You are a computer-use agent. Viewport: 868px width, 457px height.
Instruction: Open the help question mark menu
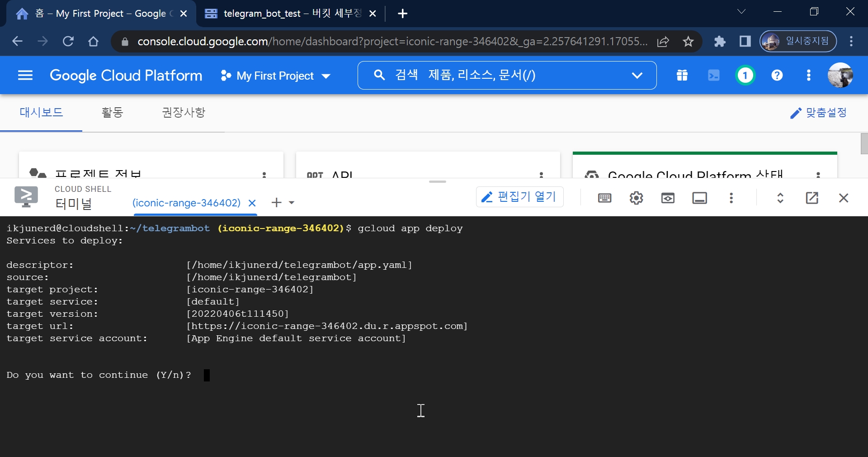[777, 75]
